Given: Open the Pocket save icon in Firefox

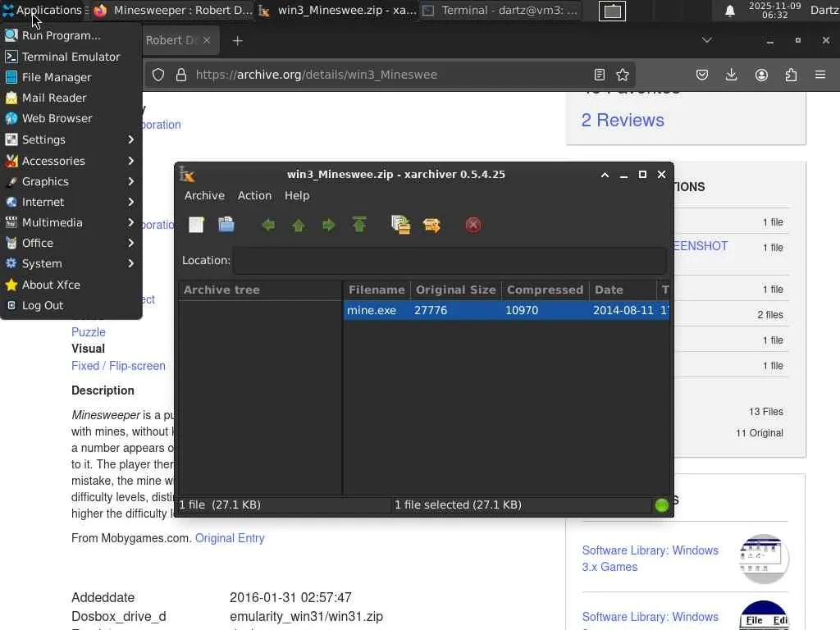Looking at the screenshot, I should coord(702,75).
